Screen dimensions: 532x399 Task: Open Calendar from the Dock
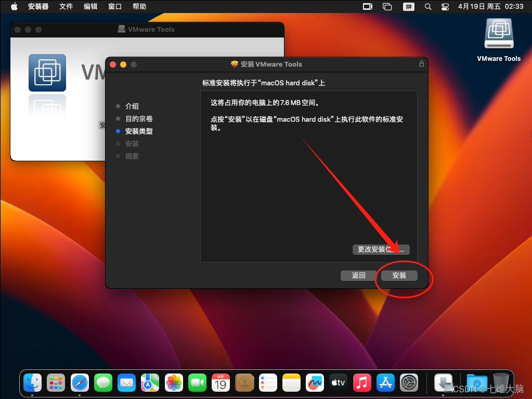tap(220, 383)
